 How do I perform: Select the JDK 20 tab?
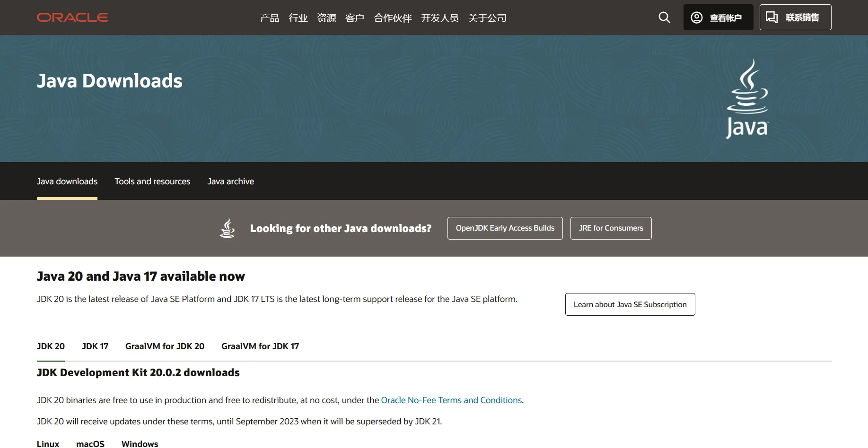coord(51,346)
